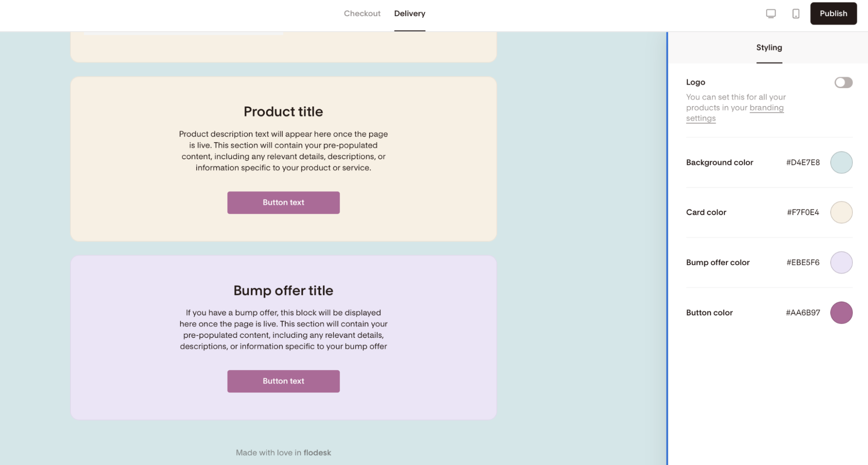Click the Bump offer's Button text
The height and width of the screenshot is (465, 868).
click(284, 381)
